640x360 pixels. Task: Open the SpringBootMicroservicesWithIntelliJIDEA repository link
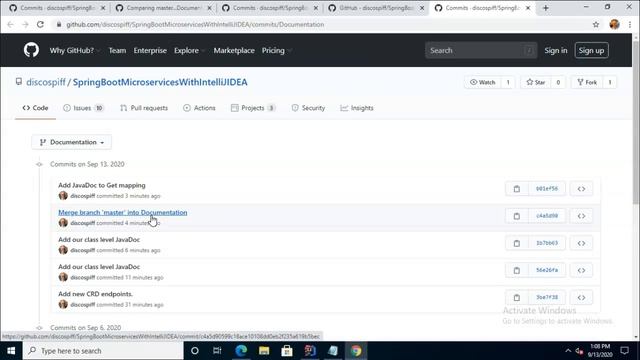click(x=160, y=82)
